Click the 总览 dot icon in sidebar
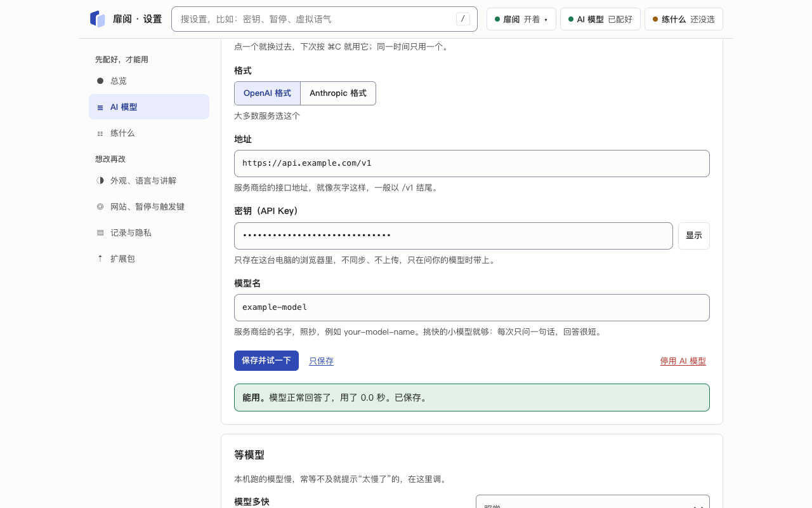 (x=100, y=81)
